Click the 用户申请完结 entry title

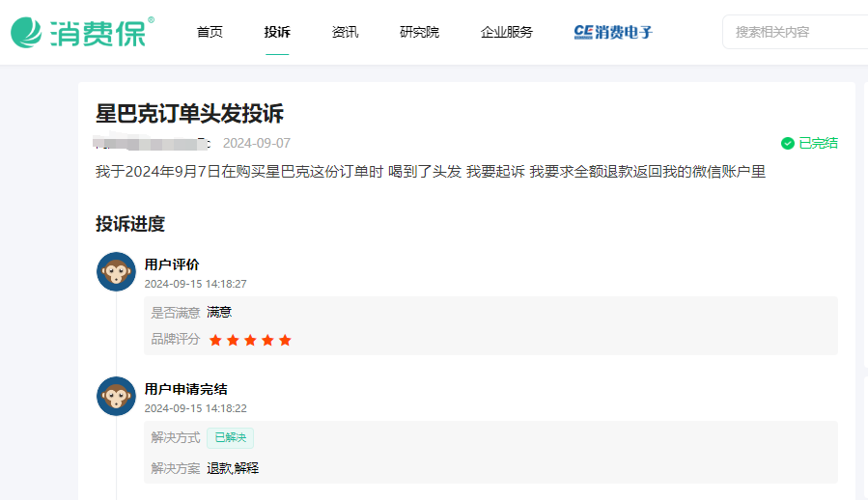click(x=185, y=389)
